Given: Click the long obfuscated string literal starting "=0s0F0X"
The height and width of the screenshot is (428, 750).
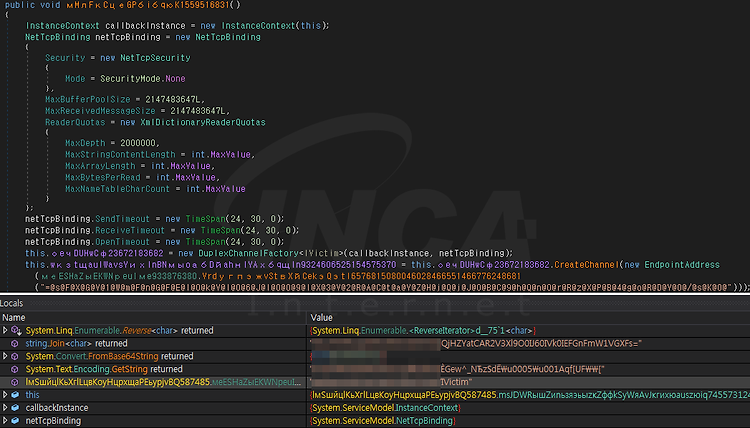Looking at the screenshot, I should pos(386,287).
